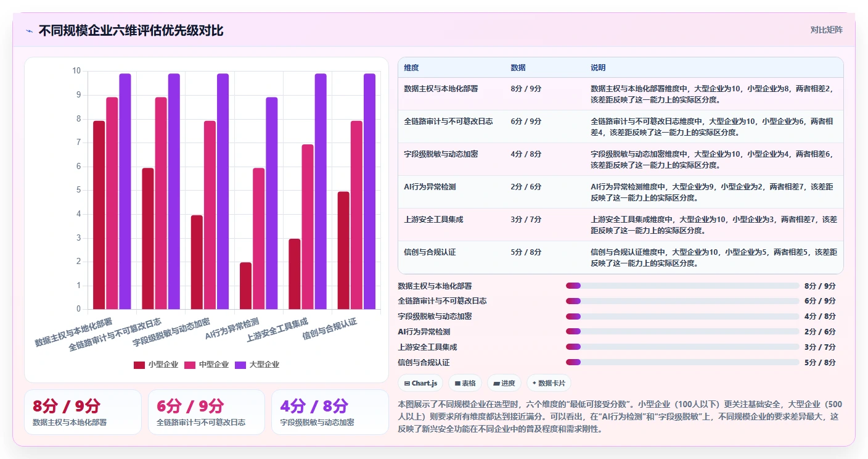
Task: Toggle the 大型企业 legend item
Action: [x=257, y=365]
